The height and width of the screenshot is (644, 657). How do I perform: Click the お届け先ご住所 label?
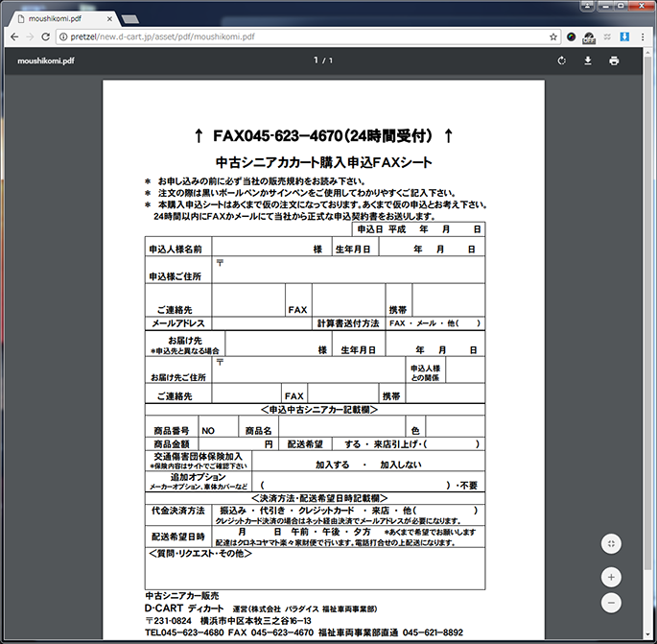click(x=178, y=378)
